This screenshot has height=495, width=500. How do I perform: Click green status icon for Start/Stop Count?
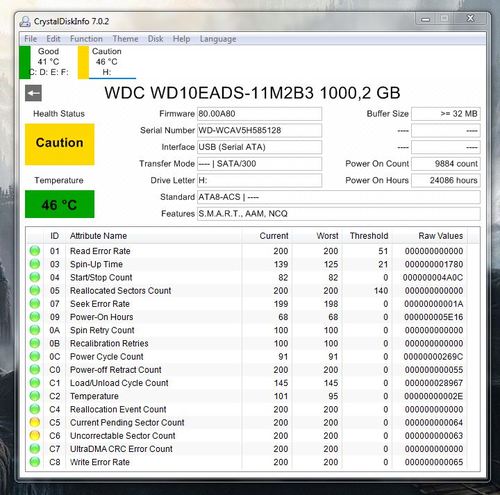[x=35, y=277]
